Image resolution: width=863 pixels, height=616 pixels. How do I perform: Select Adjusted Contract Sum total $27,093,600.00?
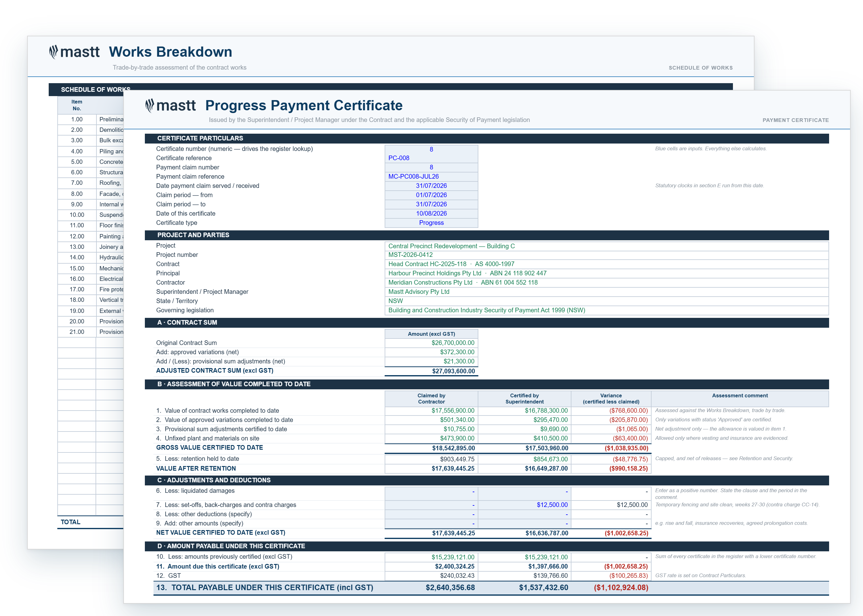(431, 371)
